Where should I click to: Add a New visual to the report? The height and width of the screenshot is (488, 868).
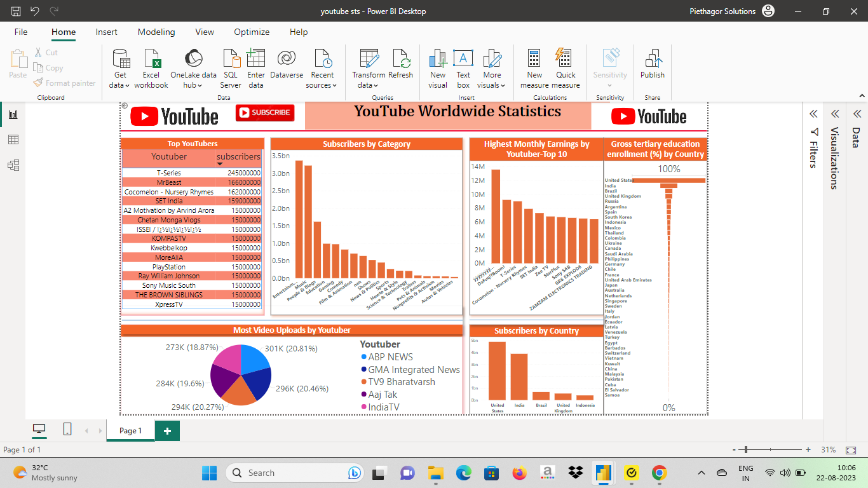(x=437, y=67)
